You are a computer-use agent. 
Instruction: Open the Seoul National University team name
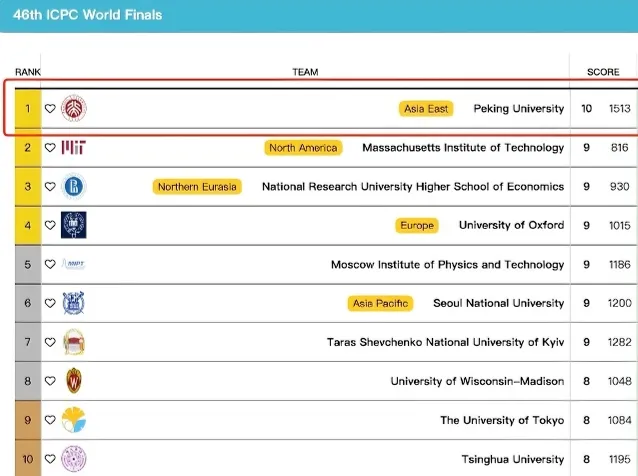[498, 303]
